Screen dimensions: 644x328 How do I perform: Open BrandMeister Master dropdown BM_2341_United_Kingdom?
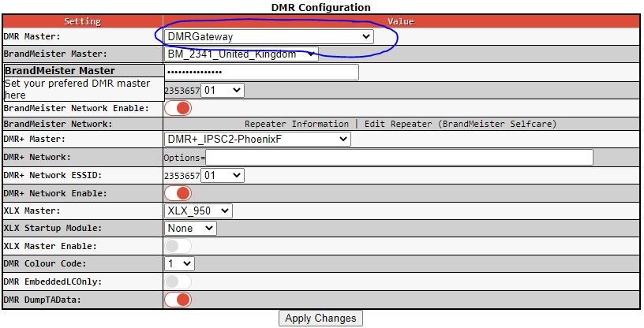pos(241,54)
